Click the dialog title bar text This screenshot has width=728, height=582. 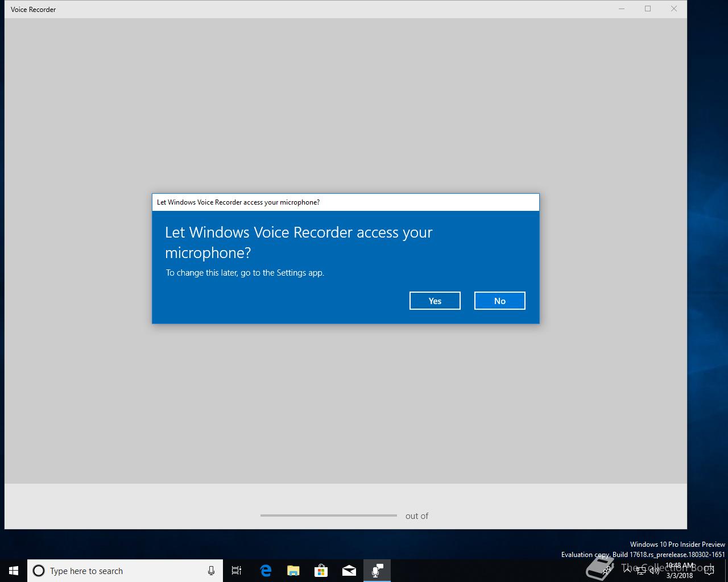pyautogui.click(x=238, y=202)
